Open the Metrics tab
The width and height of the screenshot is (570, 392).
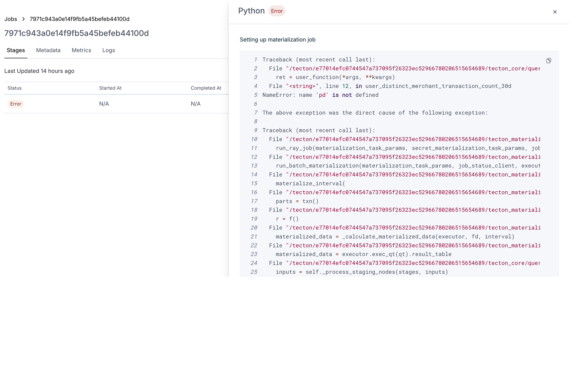coord(81,50)
